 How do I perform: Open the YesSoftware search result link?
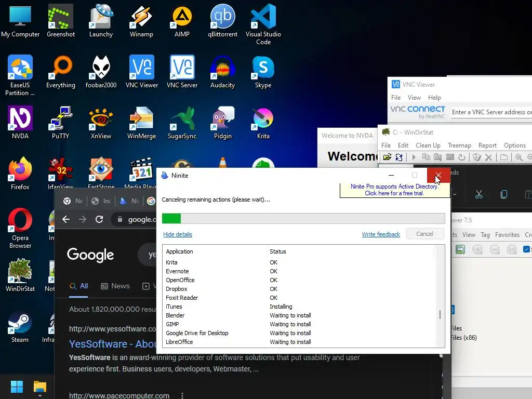tap(113, 344)
